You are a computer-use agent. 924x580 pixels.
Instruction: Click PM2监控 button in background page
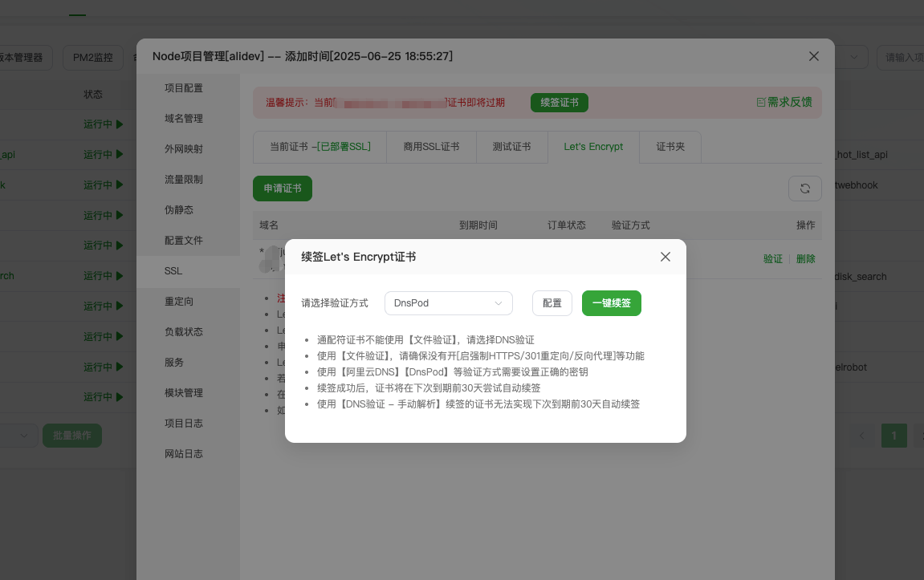93,58
